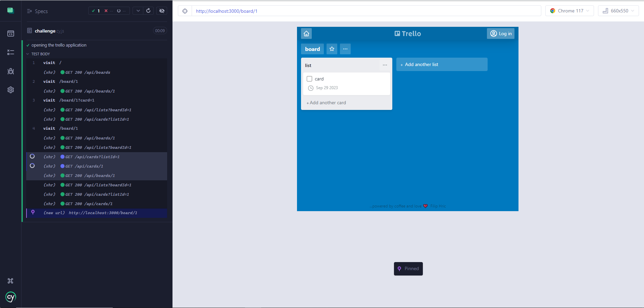Click the URL address field
This screenshot has width=644, height=308.
(x=366, y=11)
